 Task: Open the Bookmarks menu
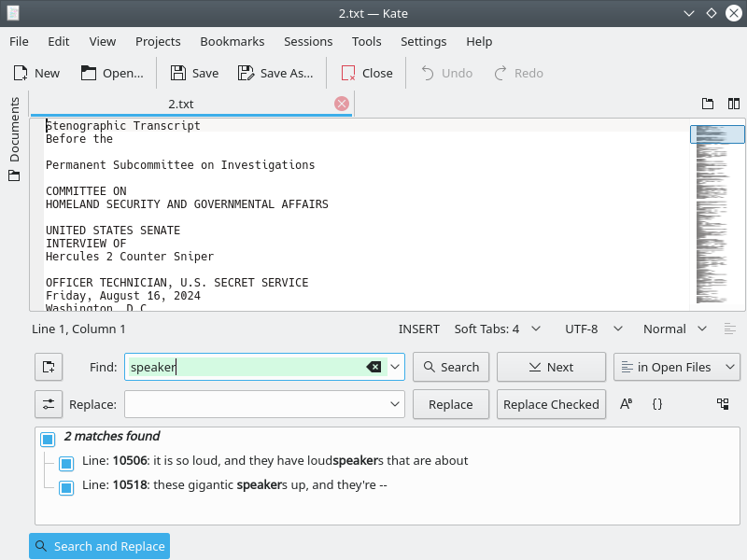pos(232,41)
